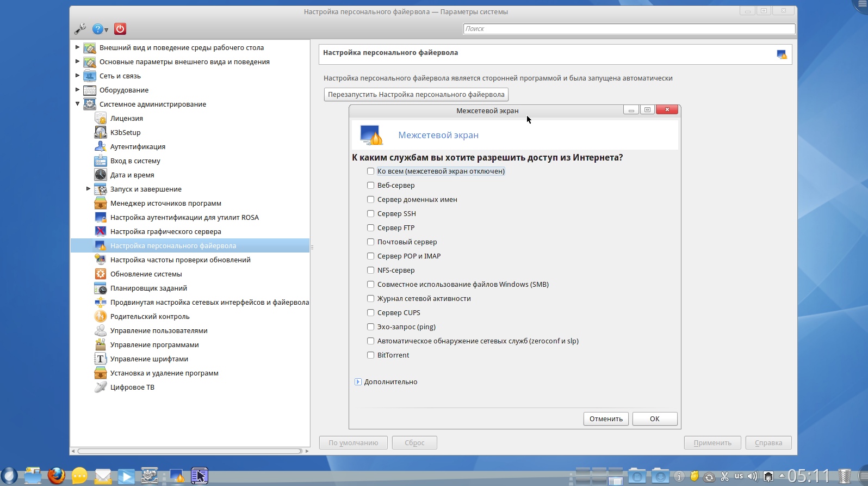The image size is (868, 486).
Task: Confirm firewall dialog with OK
Action: (655, 419)
